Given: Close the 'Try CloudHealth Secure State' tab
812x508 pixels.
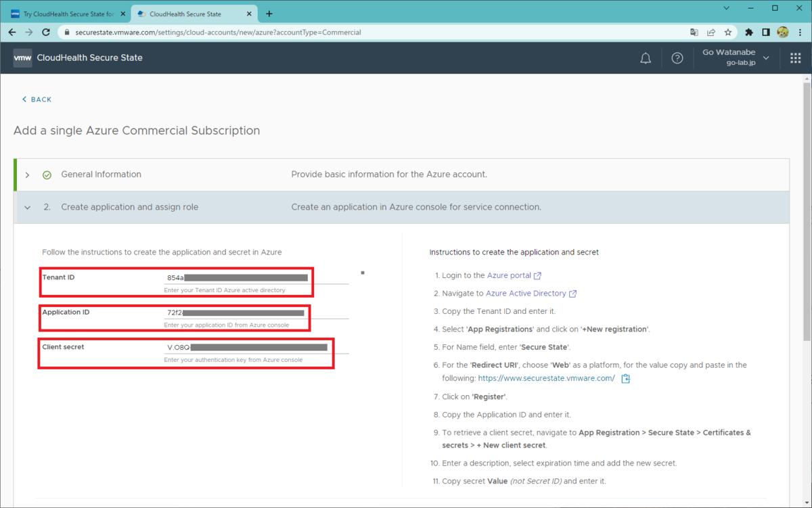Looking at the screenshot, I should tap(122, 14).
